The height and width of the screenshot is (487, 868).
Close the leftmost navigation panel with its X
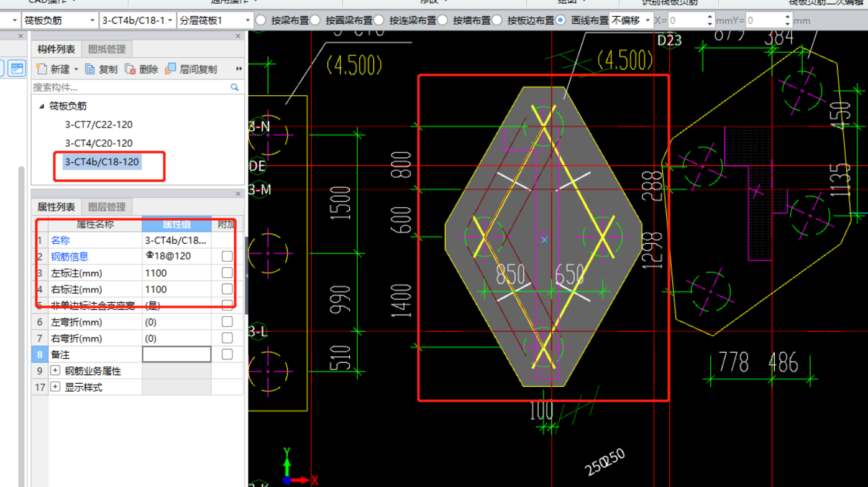click(19, 37)
